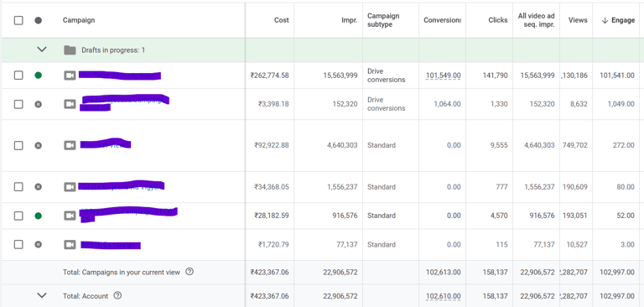This screenshot has height=307, width=644.
Task: Click video camera icon of ₹92,922.88 campaign
Action: (70, 145)
